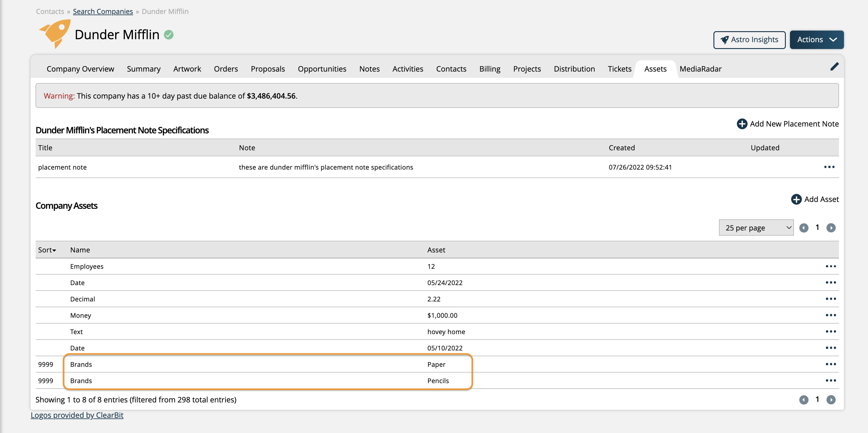The height and width of the screenshot is (433, 868).
Task: Click the Dunder Mifflin rocket logo
Action: [x=55, y=34]
